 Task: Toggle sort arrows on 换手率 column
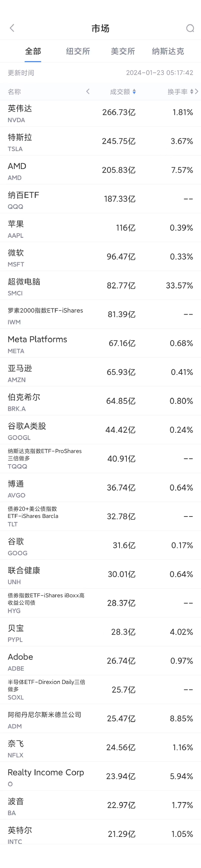point(191,92)
